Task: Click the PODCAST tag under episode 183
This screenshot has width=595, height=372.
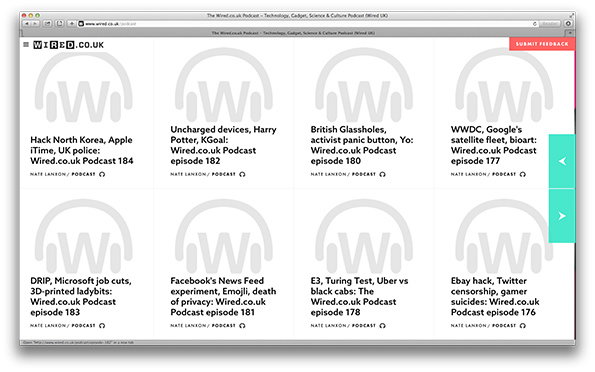Action: 83,325
